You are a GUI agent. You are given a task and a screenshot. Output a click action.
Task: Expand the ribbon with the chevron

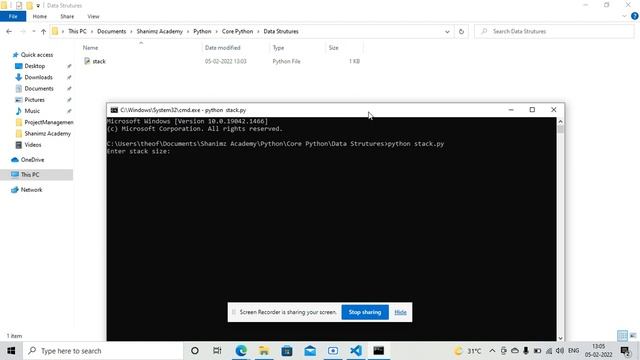click(624, 16)
